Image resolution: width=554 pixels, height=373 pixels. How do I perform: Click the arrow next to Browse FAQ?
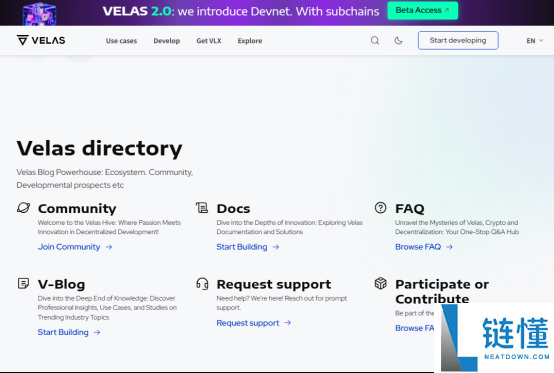[449, 247]
